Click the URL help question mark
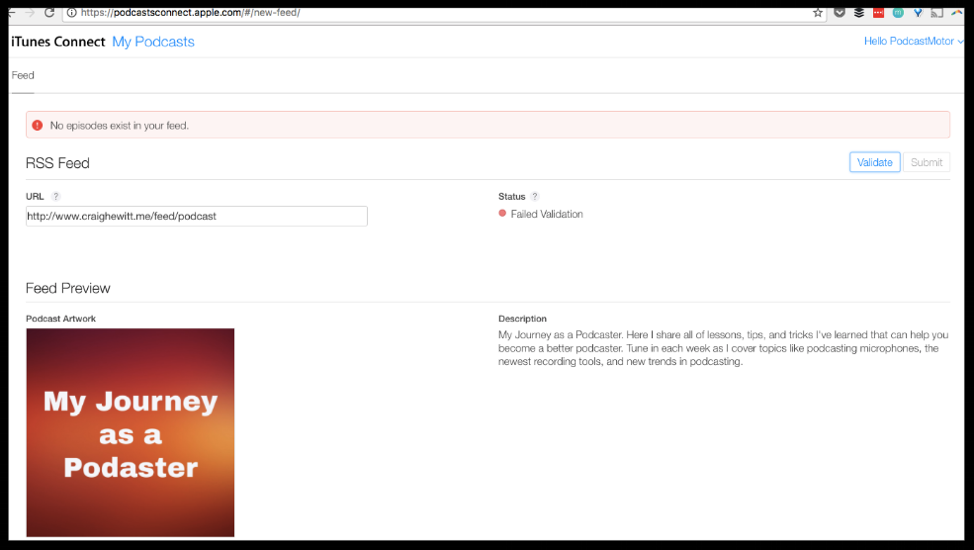This screenshot has width=974, height=550. 55,196
